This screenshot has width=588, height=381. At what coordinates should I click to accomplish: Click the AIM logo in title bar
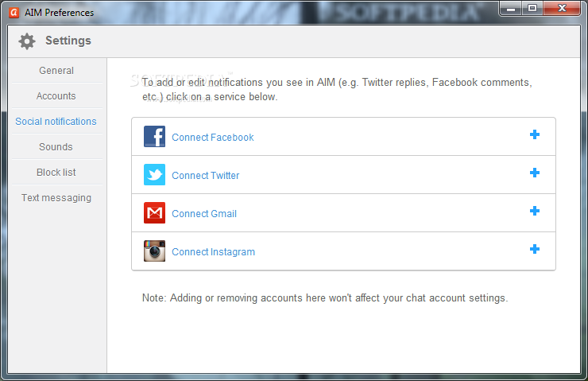point(14,13)
